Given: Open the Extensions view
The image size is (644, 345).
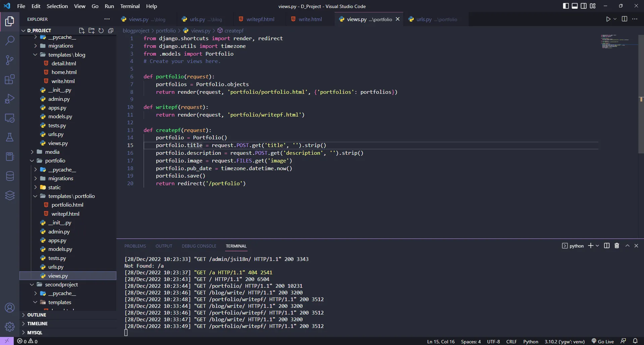Looking at the screenshot, I should (10, 80).
